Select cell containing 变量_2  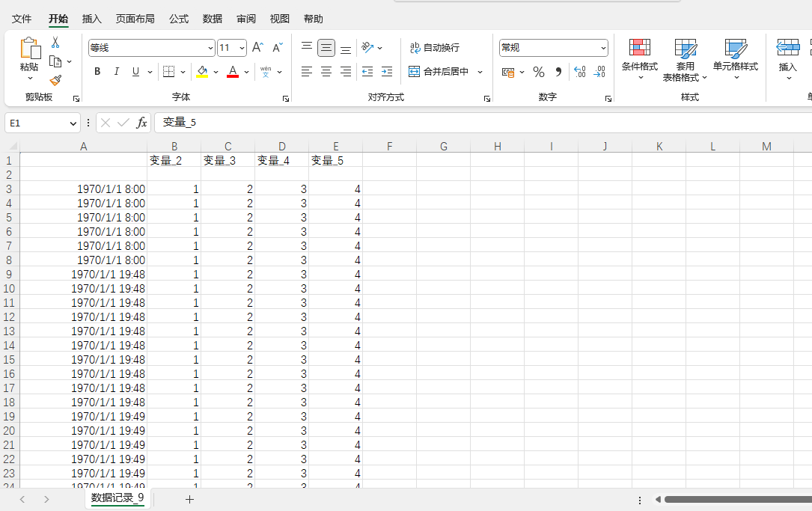(174, 161)
